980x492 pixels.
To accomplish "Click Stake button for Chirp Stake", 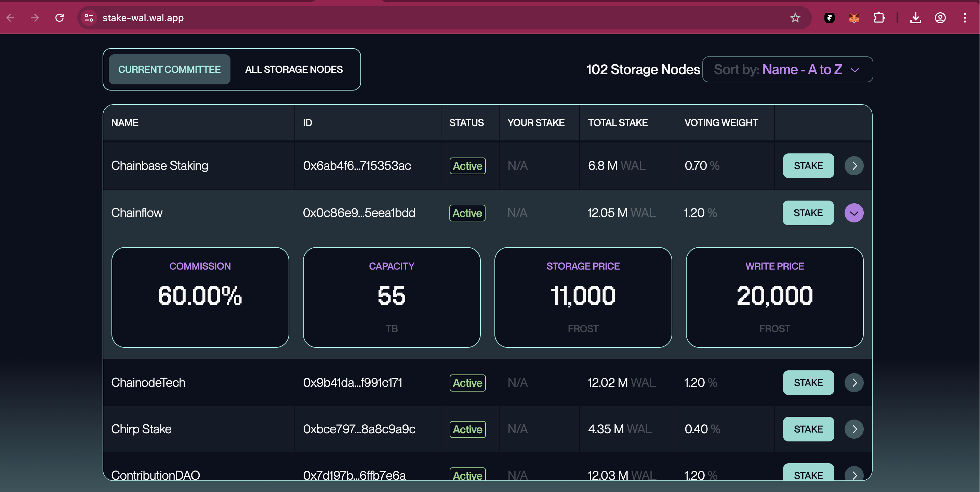I will (x=808, y=429).
